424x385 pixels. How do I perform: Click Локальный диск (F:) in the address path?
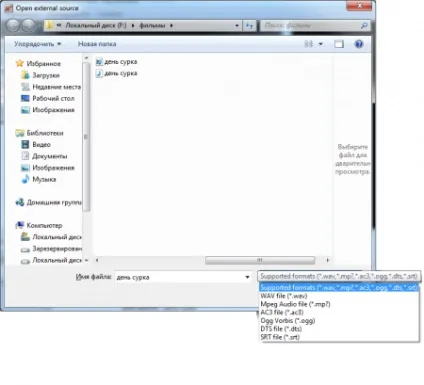pos(96,25)
